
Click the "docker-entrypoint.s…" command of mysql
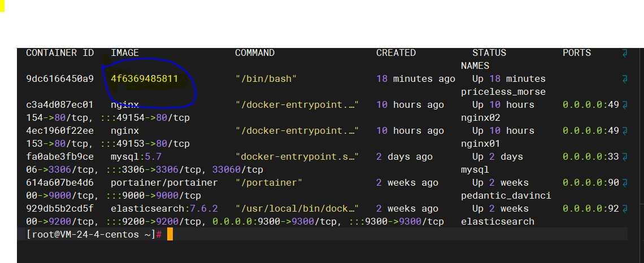pos(297,157)
